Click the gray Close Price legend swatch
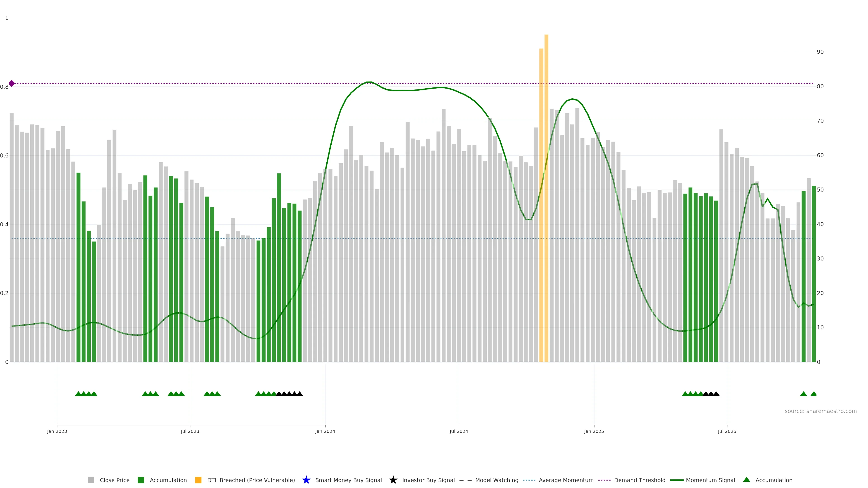868x488 pixels. pos(91,480)
